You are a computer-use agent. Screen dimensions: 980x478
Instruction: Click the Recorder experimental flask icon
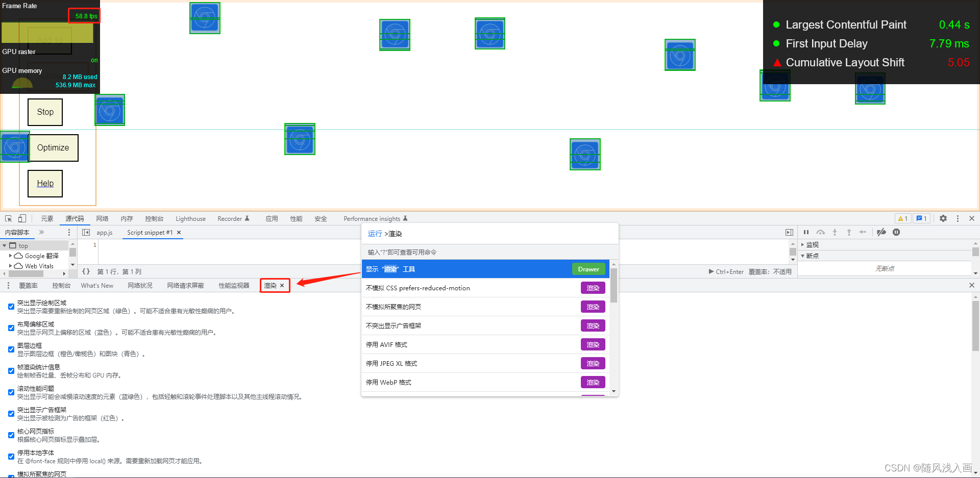point(247,218)
